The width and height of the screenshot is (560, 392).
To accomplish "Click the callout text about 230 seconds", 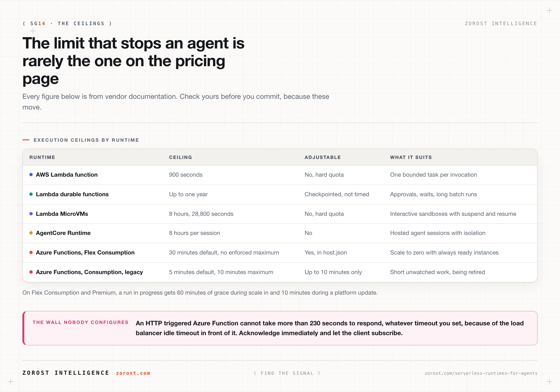I will coord(330,328).
